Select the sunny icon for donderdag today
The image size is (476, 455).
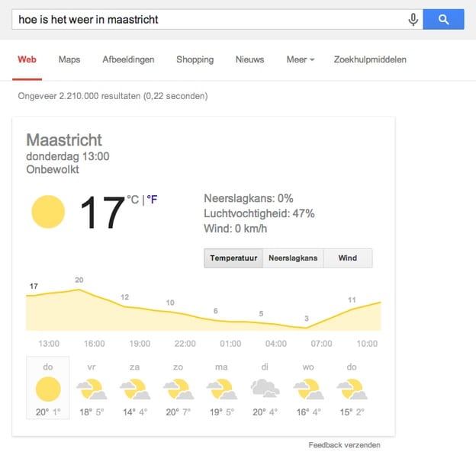pyautogui.click(x=48, y=389)
